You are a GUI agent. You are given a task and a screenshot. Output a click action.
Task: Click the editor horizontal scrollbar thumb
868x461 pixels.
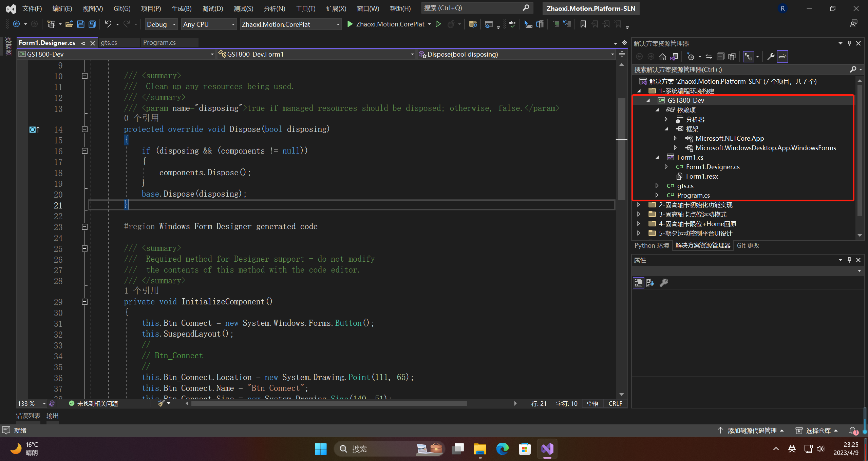click(328, 403)
